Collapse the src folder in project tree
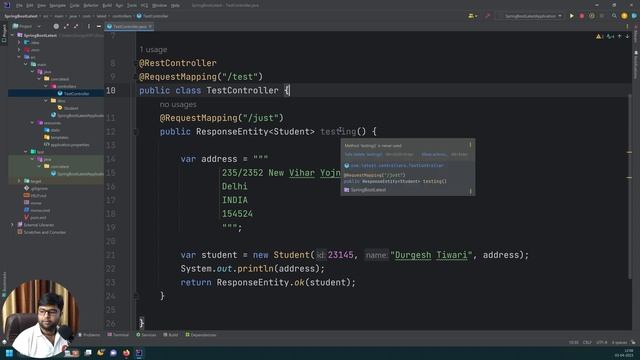This screenshot has width=640, height=360. click(19, 57)
